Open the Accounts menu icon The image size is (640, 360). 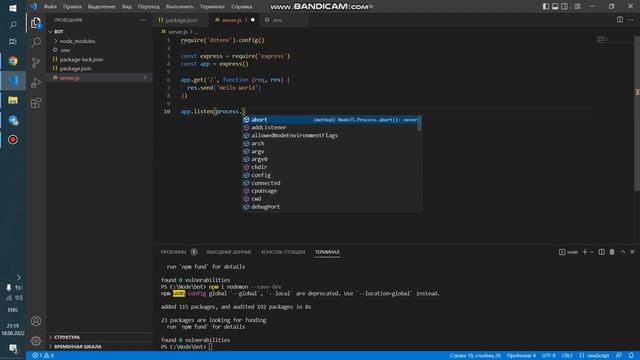click(x=36, y=321)
